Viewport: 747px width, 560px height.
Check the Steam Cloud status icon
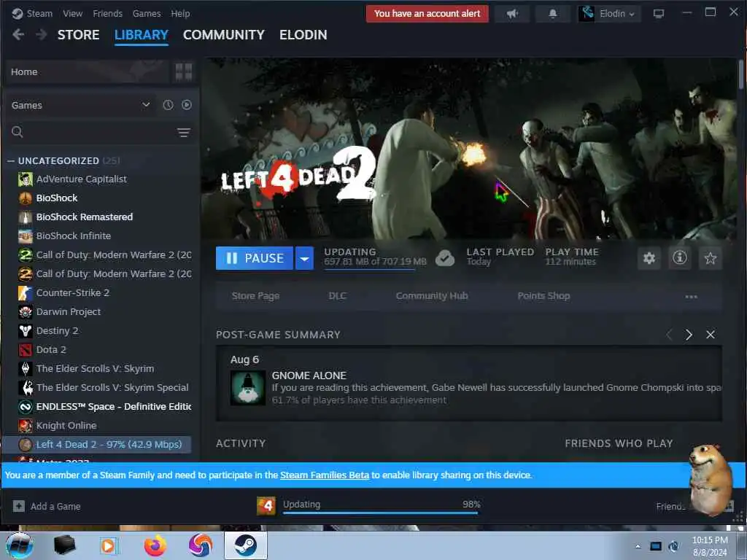[x=444, y=258]
